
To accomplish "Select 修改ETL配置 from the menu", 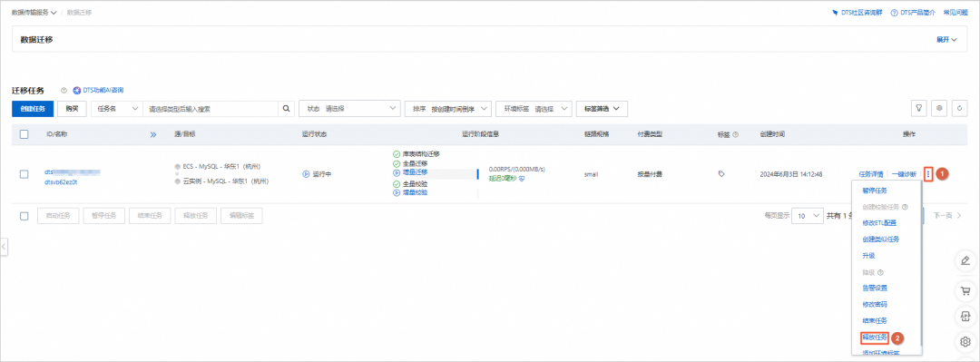I will (879, 223).
